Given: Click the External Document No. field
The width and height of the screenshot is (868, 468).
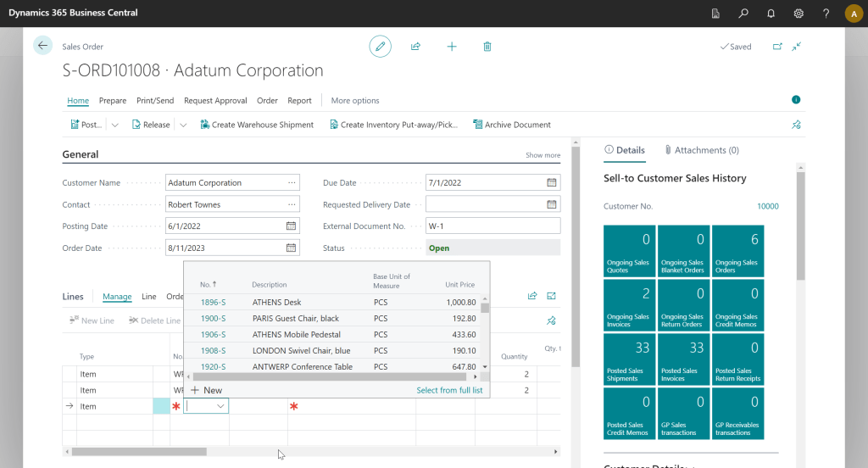Looking at the screenshot, I should point(492,226).
